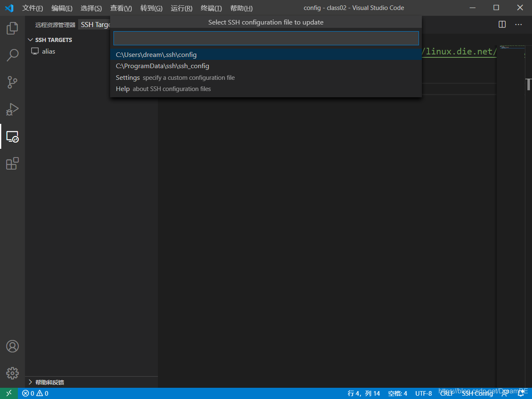Click the errors and warnings counter

(x=35, y=393)
